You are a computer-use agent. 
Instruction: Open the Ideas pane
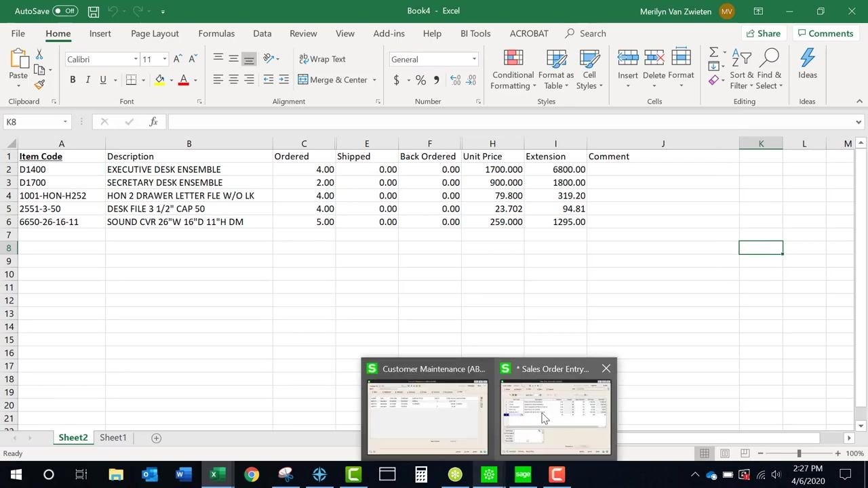[x=807, y=65]
